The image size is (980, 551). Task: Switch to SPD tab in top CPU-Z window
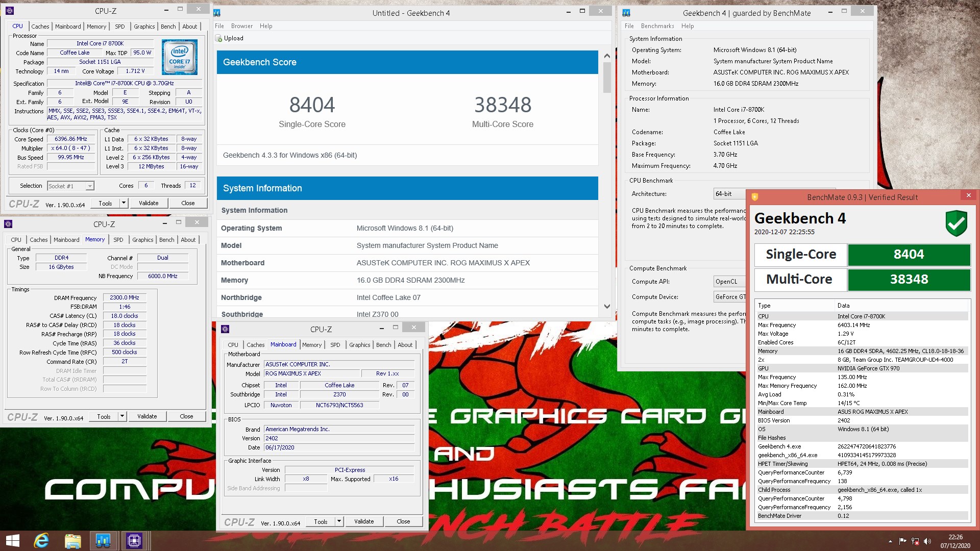tap(120, 27)
